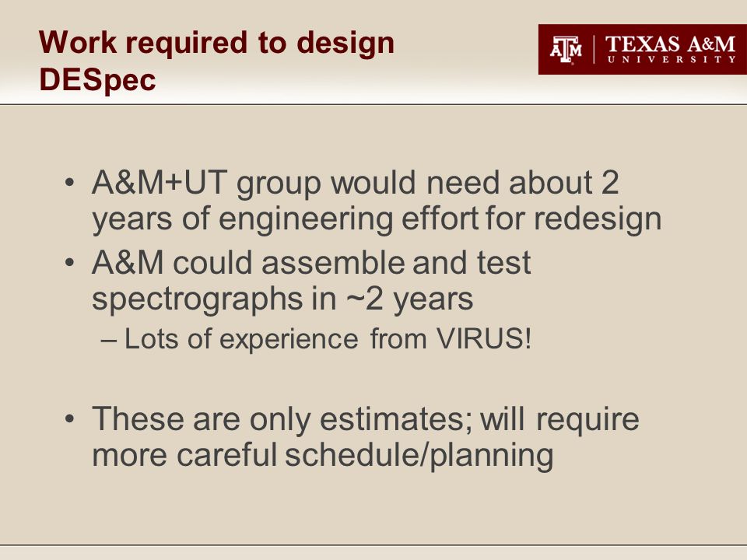Click the word 'DESpec' in the title

[x=98, y=79]
